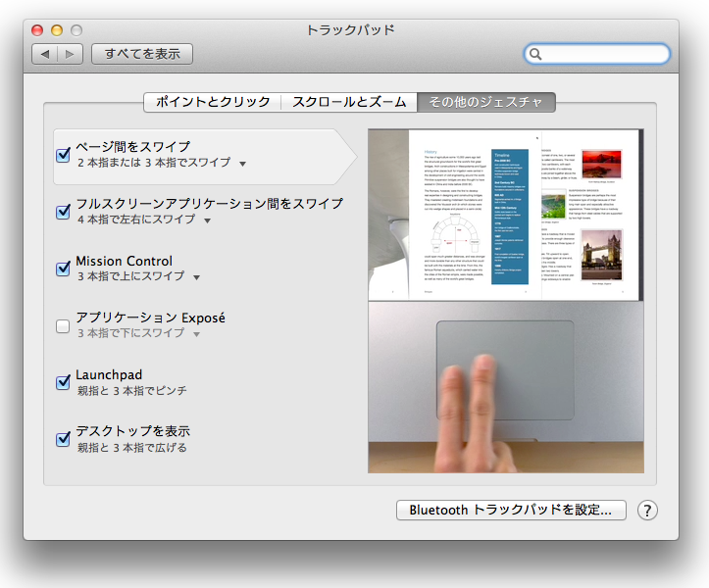Click the yellow minimize window button
Image resolution: width=709 pixels, height=588 pixels.
point(57,30)
